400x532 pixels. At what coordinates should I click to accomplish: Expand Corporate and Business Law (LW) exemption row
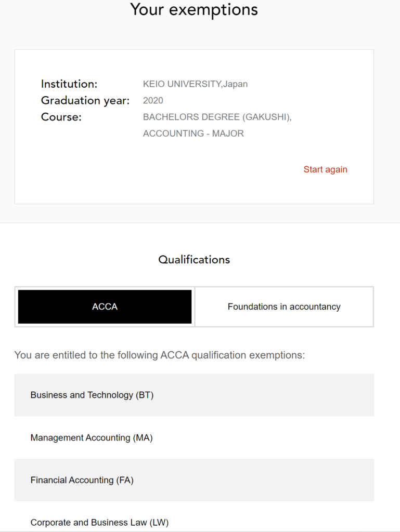tap(194, 522)
